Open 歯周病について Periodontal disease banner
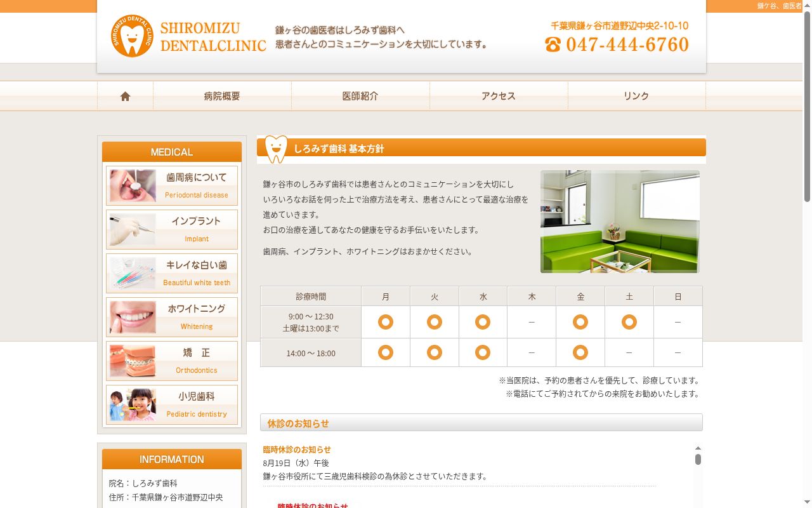812x508 pixels. (x=172, y=185)
